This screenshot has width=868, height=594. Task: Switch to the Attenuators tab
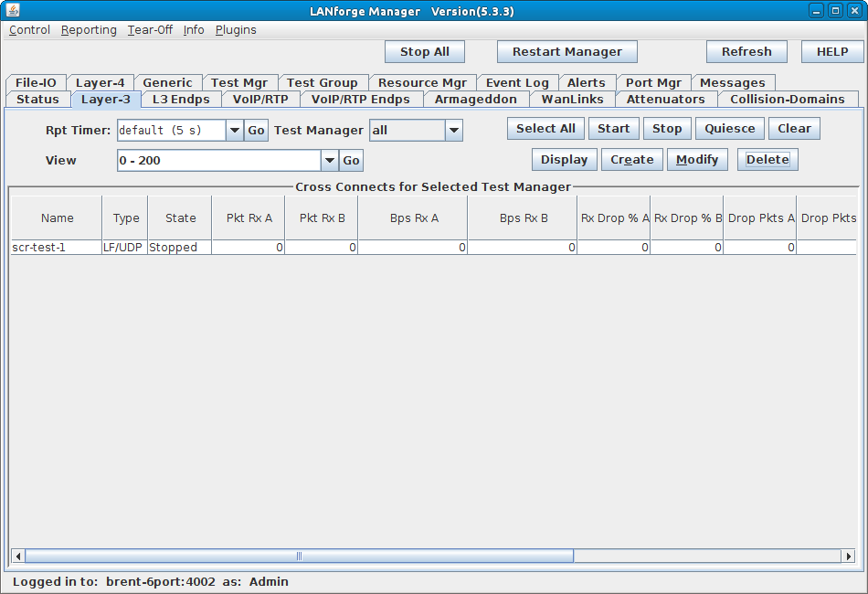[666, 99]
